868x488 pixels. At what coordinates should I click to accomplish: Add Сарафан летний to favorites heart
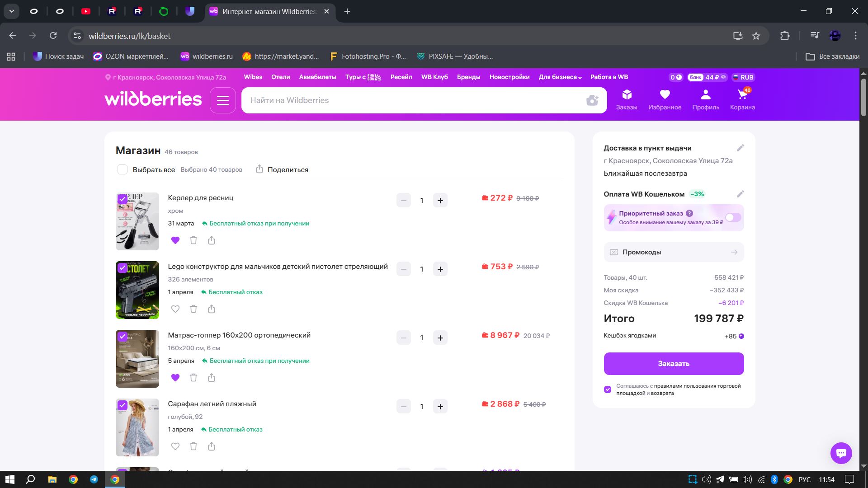pos(175,446)
